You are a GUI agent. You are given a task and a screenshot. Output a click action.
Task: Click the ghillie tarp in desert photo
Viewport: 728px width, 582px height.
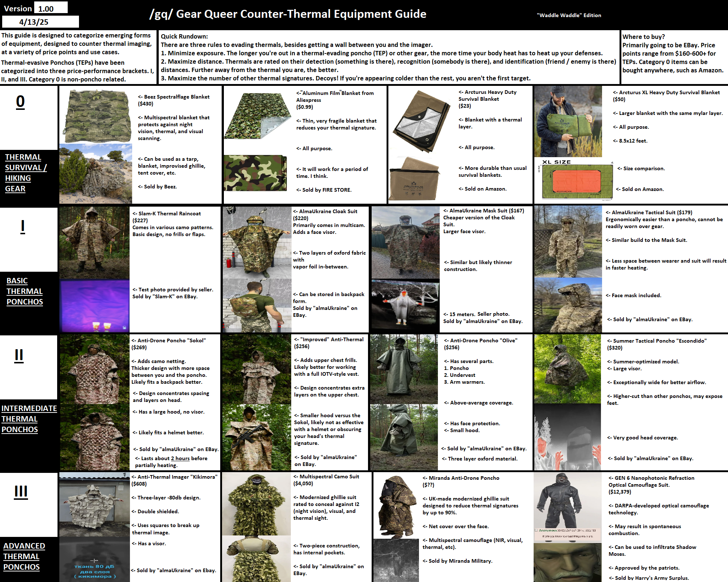pos(96,174)
